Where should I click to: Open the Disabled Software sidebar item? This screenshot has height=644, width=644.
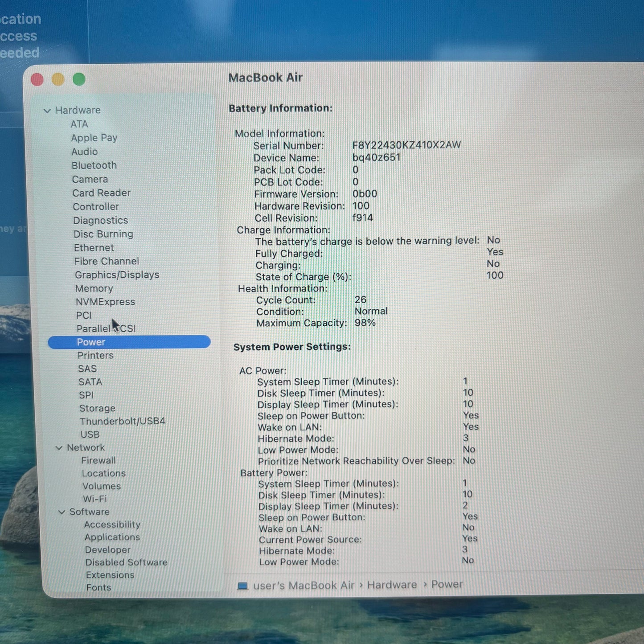[x=127, y=562]
